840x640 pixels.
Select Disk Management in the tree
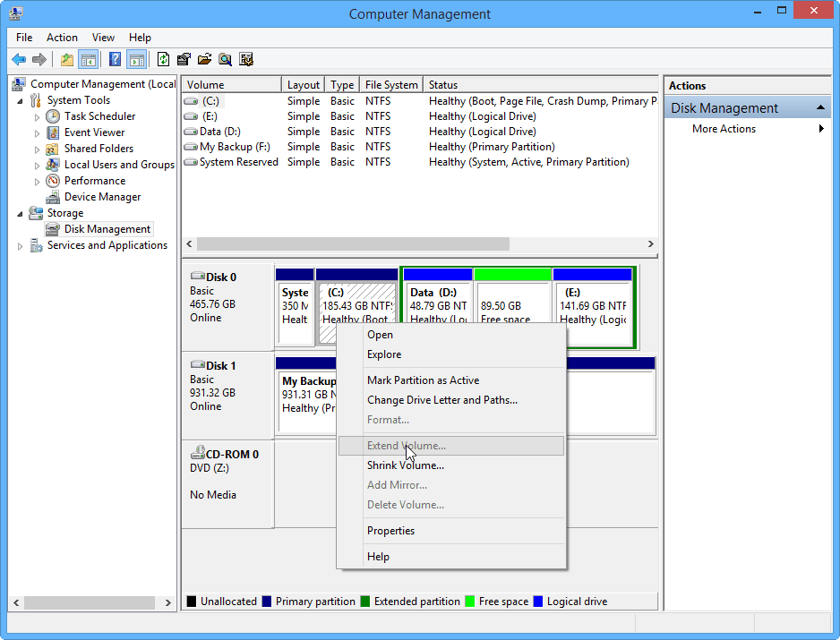tap(107, 229)
